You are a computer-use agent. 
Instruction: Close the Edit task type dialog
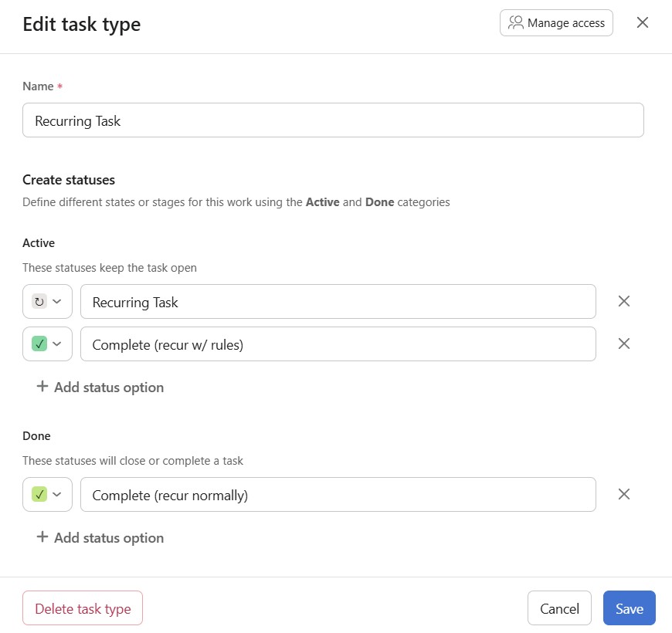(x=642, y=22)
